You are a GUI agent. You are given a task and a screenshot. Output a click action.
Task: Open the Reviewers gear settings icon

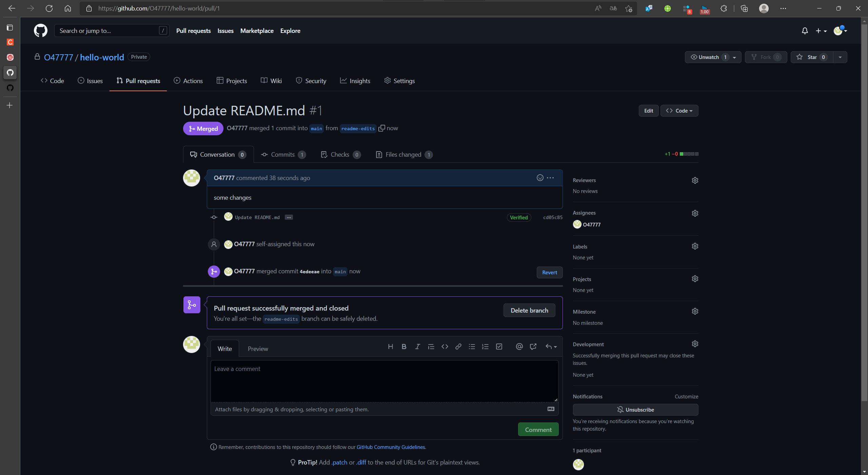[x=695, y=180]
